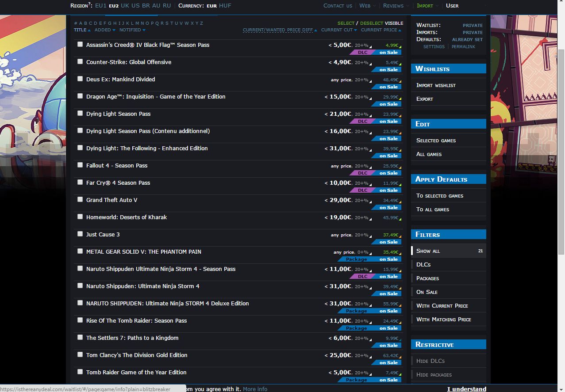The width and height of the screenshot is (565, 392).
Task: Change currency to HUF
Action: [225, 6]
